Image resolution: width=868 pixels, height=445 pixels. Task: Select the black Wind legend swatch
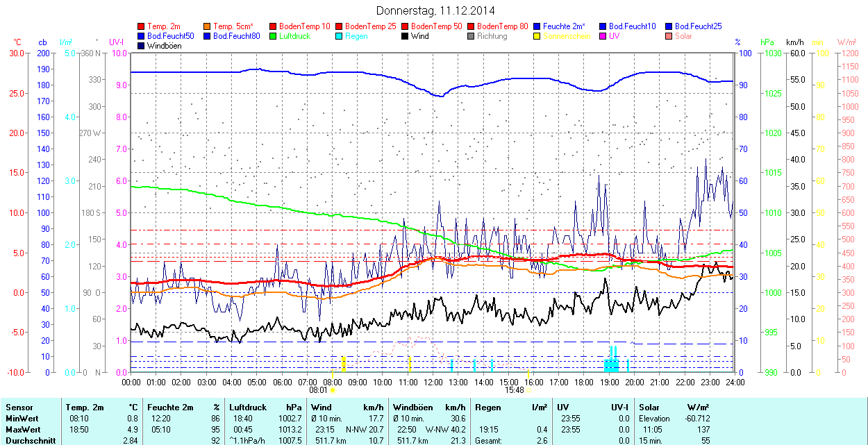point(406,36)
